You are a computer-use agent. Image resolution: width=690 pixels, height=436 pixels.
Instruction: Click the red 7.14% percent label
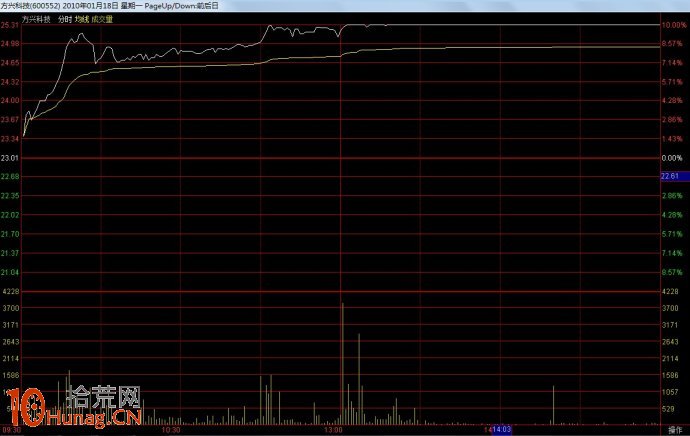672,63
